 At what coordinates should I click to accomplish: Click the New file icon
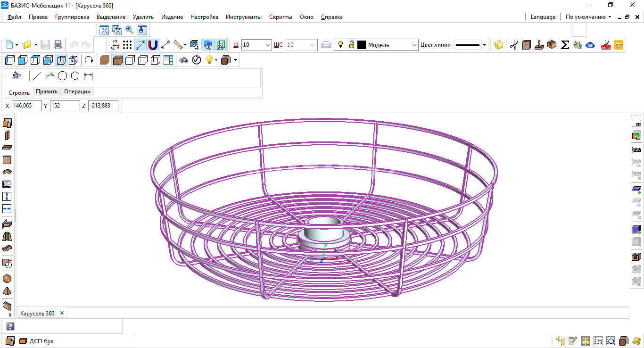coord(10,45)
